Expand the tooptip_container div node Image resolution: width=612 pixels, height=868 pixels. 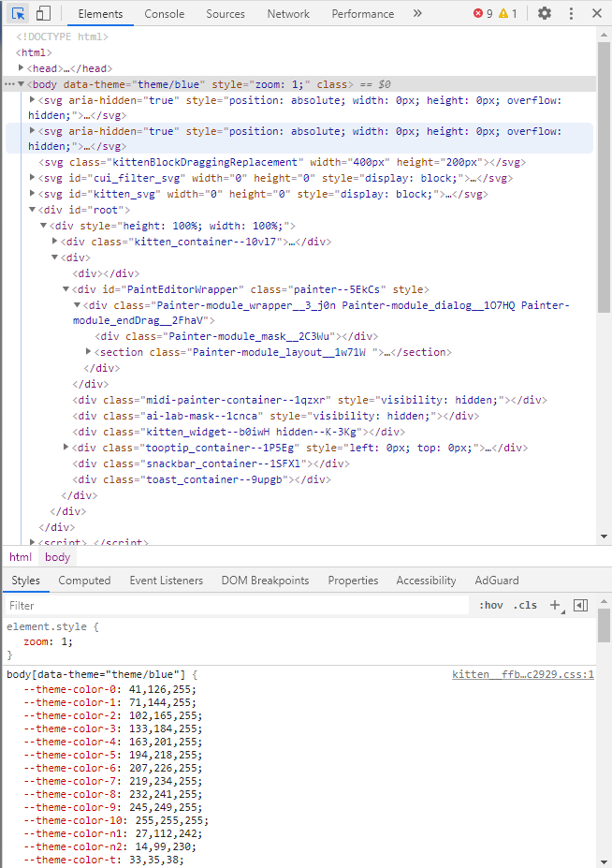point(66,447)
